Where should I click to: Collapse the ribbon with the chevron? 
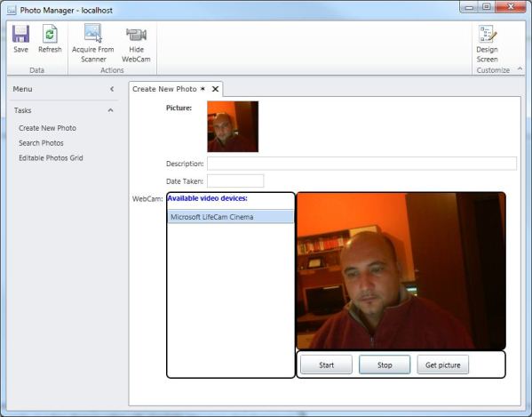point(520,69)
